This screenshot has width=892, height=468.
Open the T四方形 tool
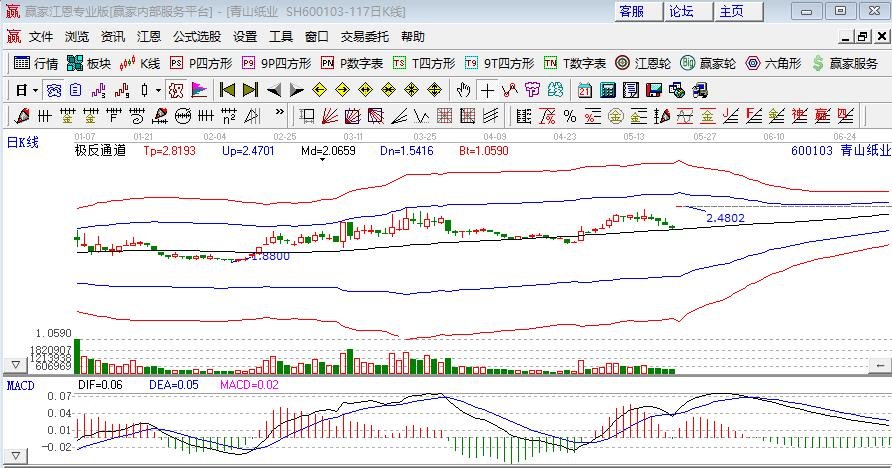tap(424, 63)
